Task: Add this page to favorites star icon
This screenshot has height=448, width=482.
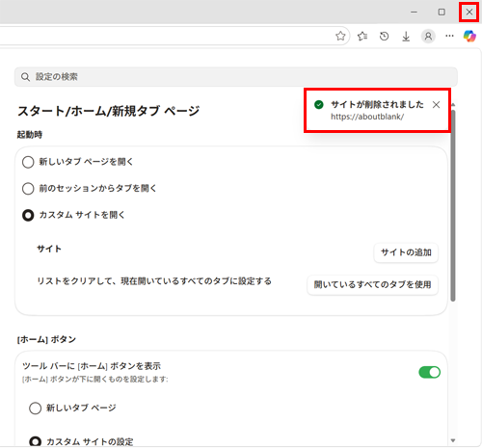Action: click(340, 36)
